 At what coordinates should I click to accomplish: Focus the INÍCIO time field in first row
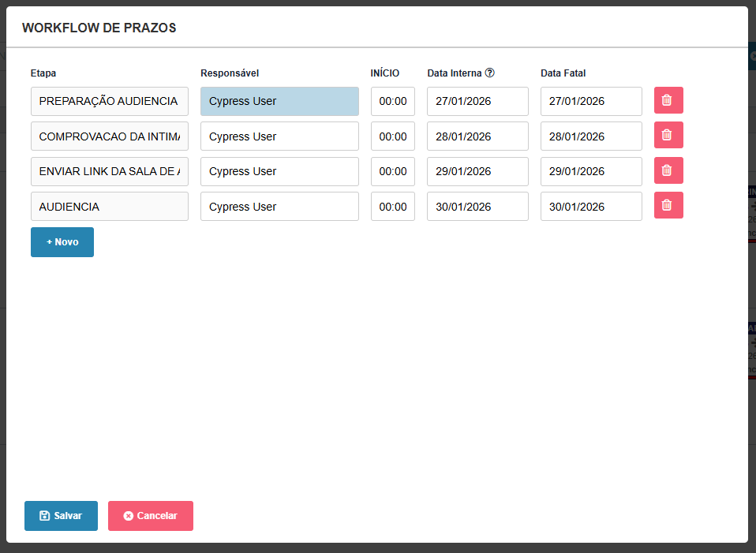click(x=392, y=102)
